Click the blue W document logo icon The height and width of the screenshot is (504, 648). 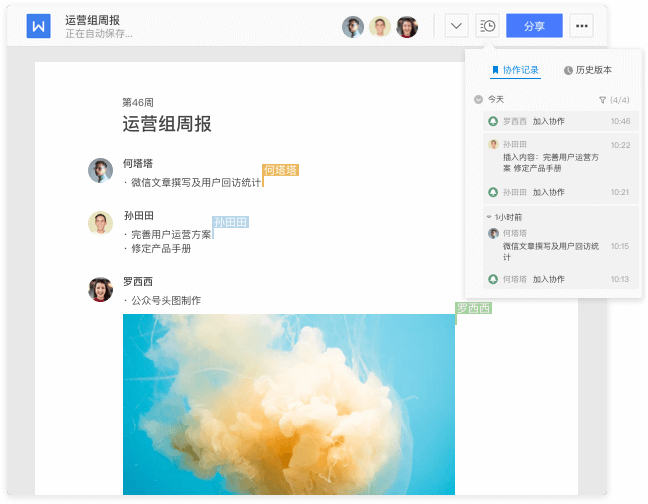[38, 26]
